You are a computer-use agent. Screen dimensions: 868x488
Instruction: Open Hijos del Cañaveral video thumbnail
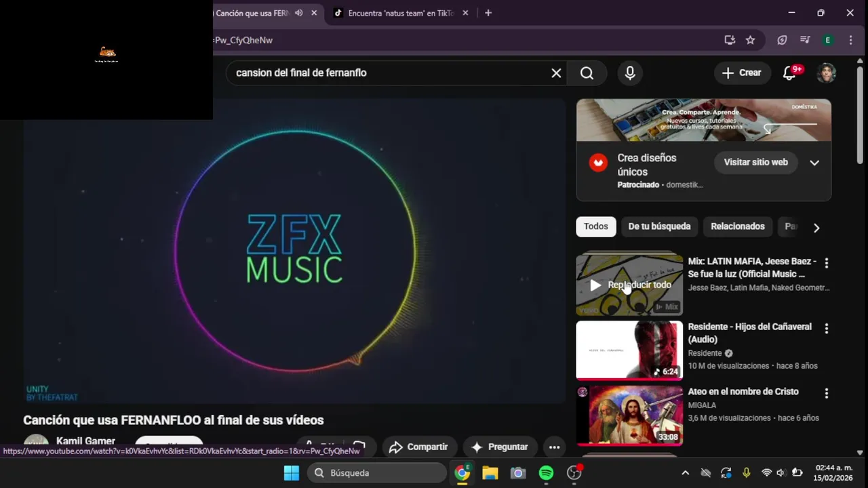pyautogui.click(x=629, y=350)
